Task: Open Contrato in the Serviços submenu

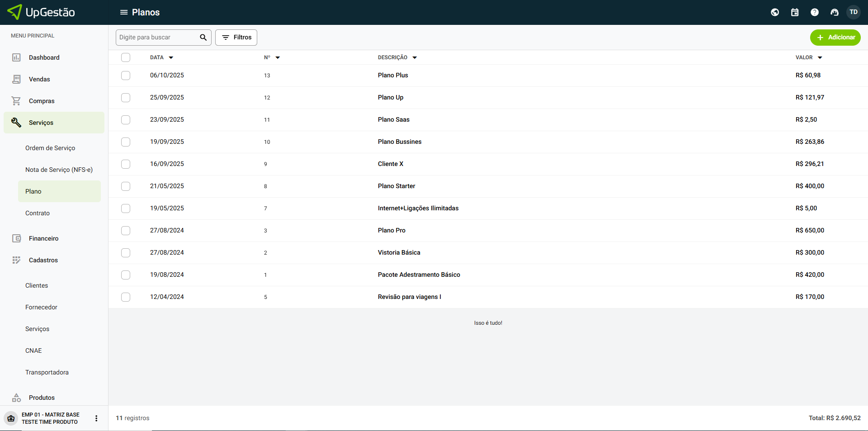Action: tap(38, 213)
